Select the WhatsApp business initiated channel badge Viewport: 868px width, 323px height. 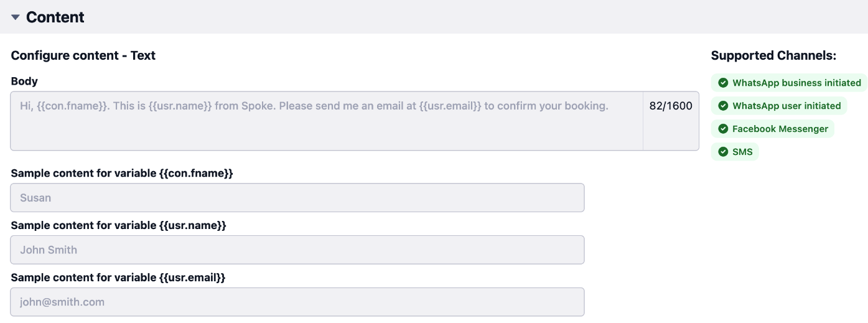pos(789,83)
